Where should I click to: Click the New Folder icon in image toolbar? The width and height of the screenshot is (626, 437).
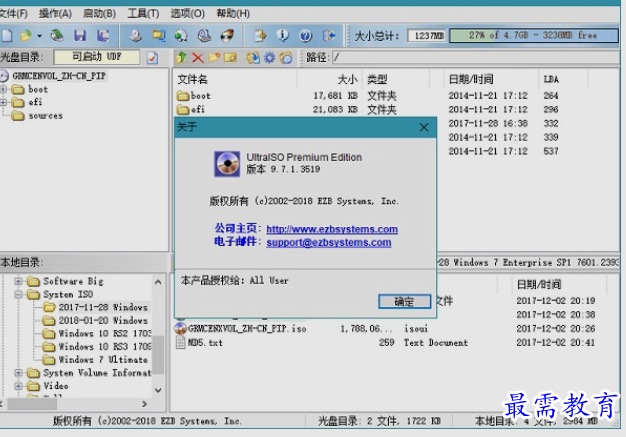click(214, 58)
